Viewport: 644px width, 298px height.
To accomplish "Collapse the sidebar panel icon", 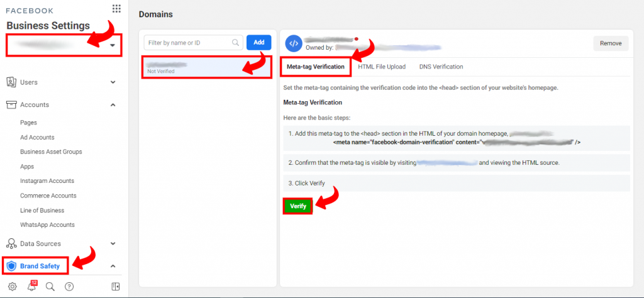I will [x=116, y=287].
